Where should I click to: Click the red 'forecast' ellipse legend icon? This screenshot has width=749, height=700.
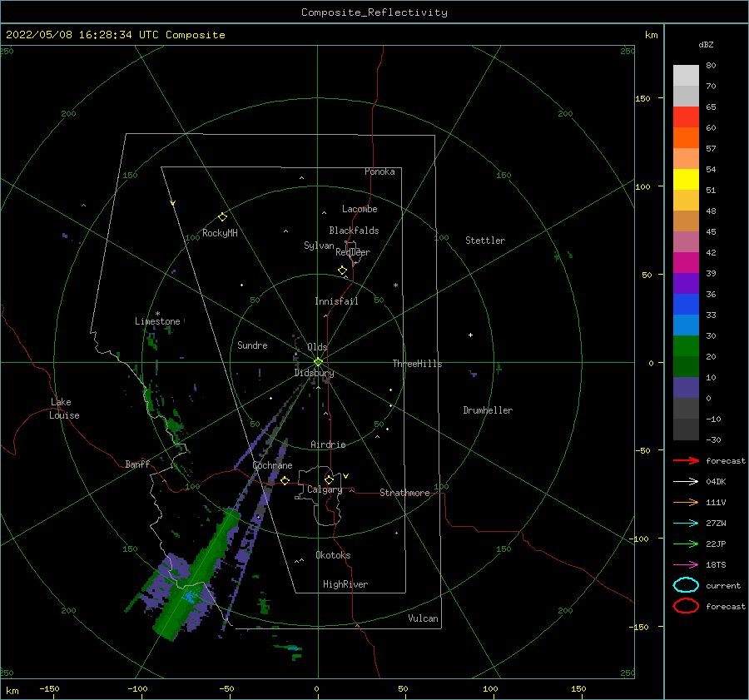686,606
